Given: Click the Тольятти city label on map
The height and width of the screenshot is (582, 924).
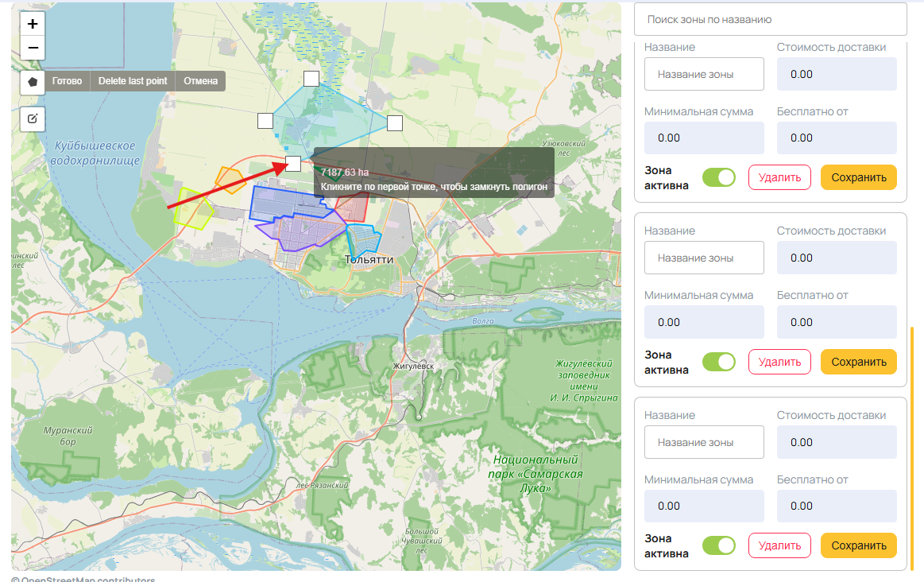Looking at the screenshot, I should (x=369, y=259).
